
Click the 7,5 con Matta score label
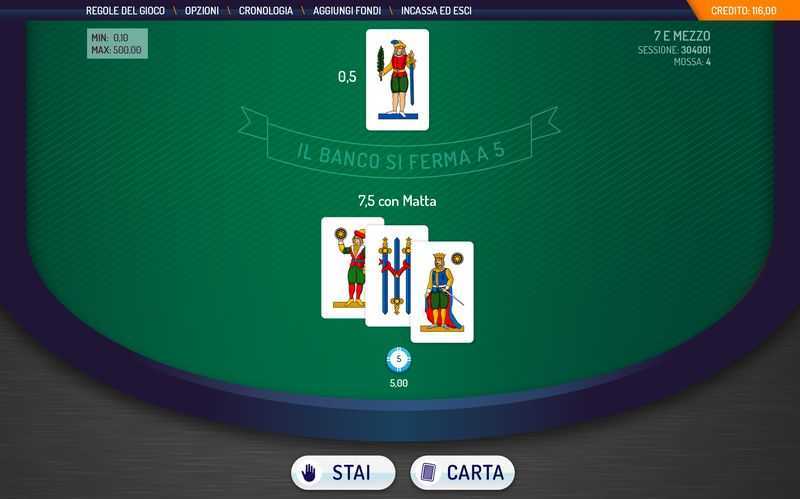pos(397,201)
